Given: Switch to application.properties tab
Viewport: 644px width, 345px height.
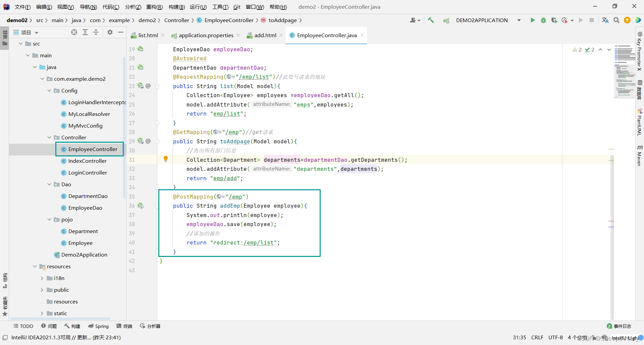Looking at the screenshot, I should point(206,35).
